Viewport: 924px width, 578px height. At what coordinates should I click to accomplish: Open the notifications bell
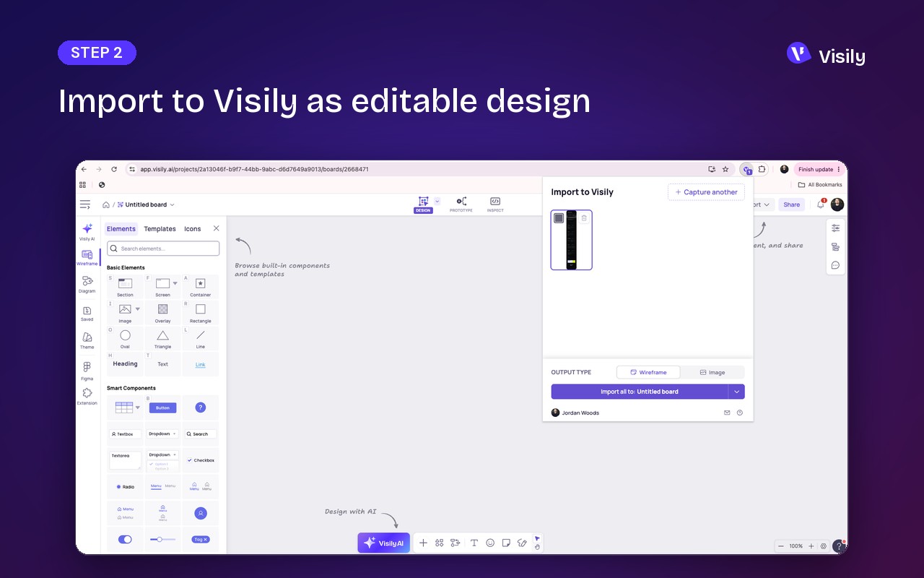point(821,204)
